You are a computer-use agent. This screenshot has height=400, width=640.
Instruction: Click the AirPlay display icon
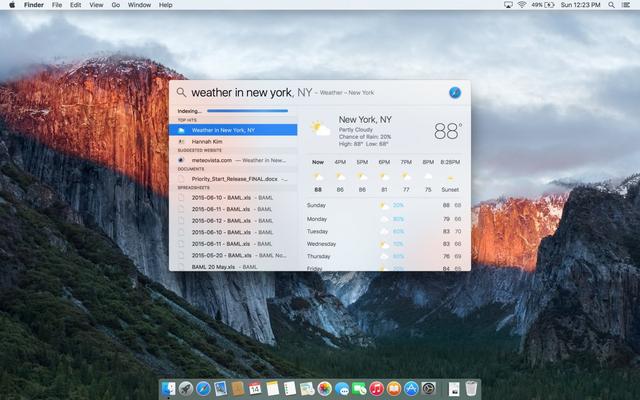(x=508, y=5)
